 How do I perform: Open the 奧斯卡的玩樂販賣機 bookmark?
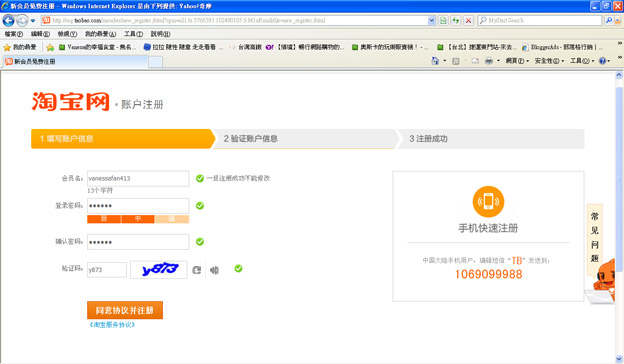(390, 47)
